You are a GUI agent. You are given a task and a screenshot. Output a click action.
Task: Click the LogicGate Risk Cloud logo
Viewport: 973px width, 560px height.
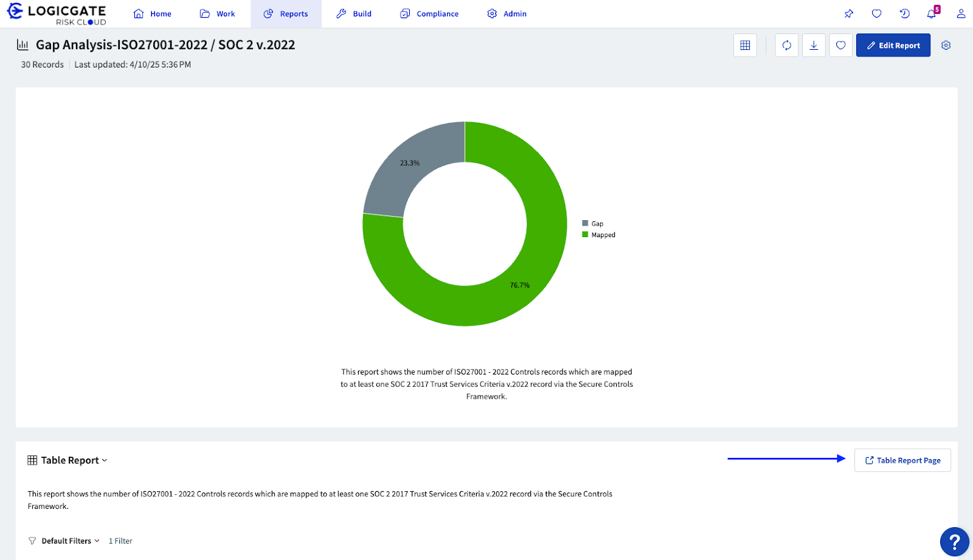(x=57, y=14)
